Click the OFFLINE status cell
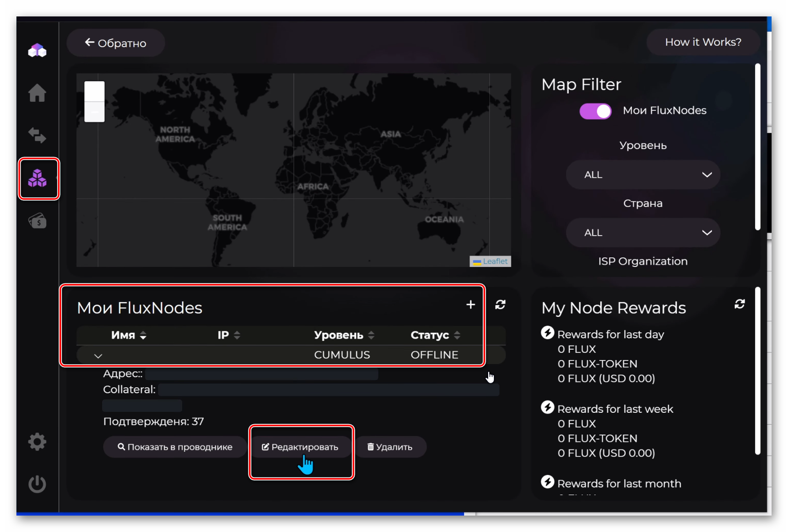Viewport: 788px width, 532px height. [x=434, y=355]
